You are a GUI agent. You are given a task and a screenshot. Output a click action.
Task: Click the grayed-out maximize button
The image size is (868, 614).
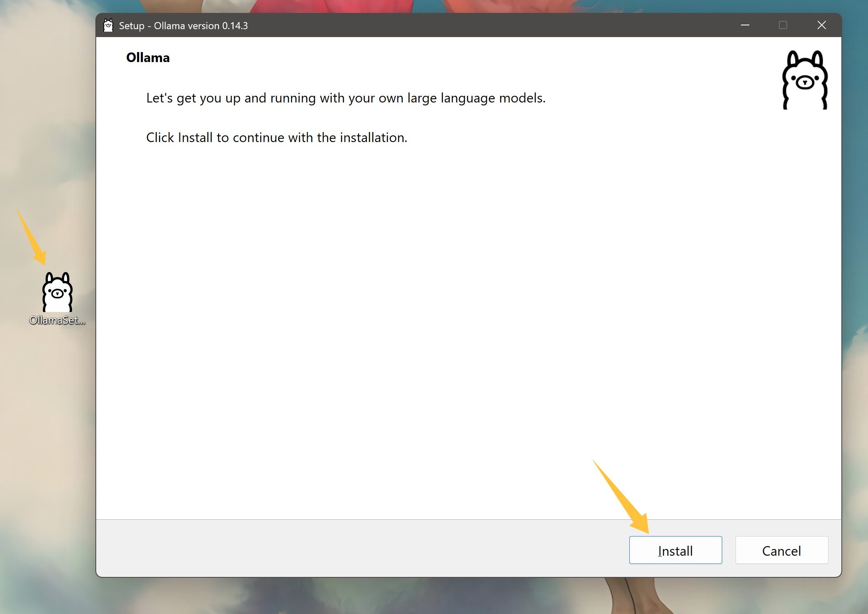(x=783, y=25)
